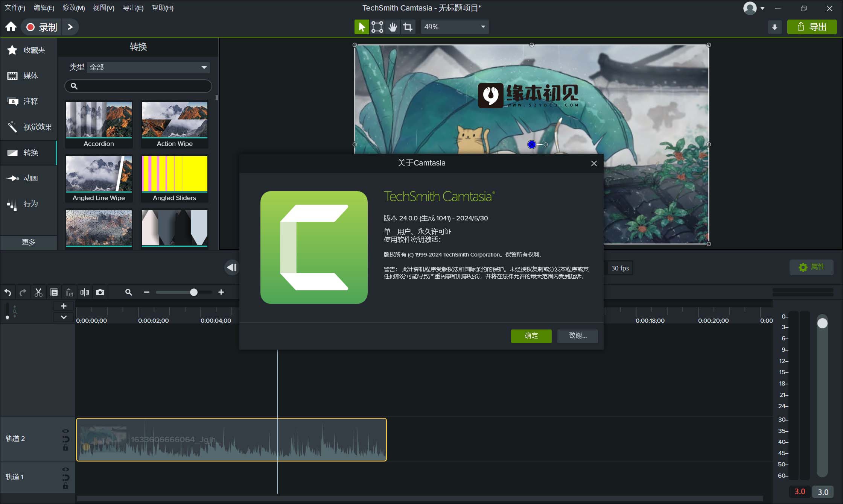Select the arrow Edit mode tool

(362, 27)
